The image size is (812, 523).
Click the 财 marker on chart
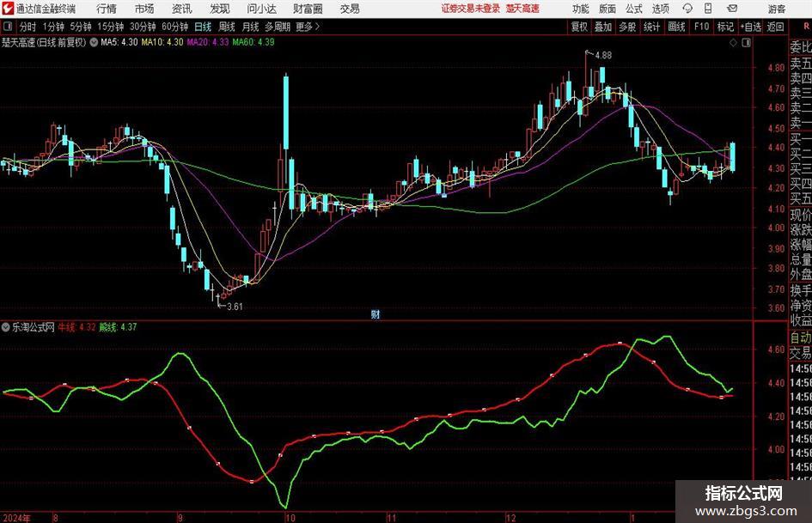(375, 313)
